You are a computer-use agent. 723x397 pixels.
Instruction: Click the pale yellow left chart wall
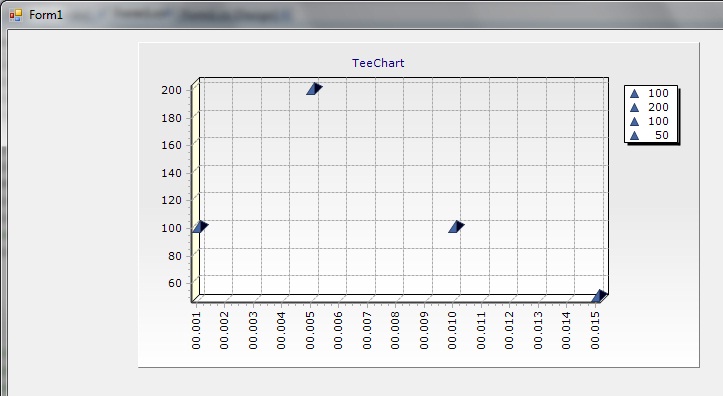tap(196, 190)
